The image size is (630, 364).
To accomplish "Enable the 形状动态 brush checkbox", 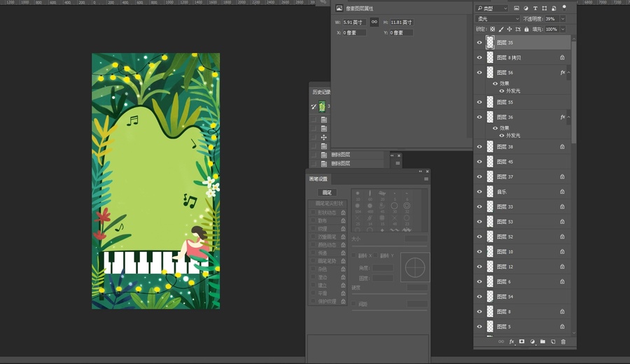I will tap(313, 213).
